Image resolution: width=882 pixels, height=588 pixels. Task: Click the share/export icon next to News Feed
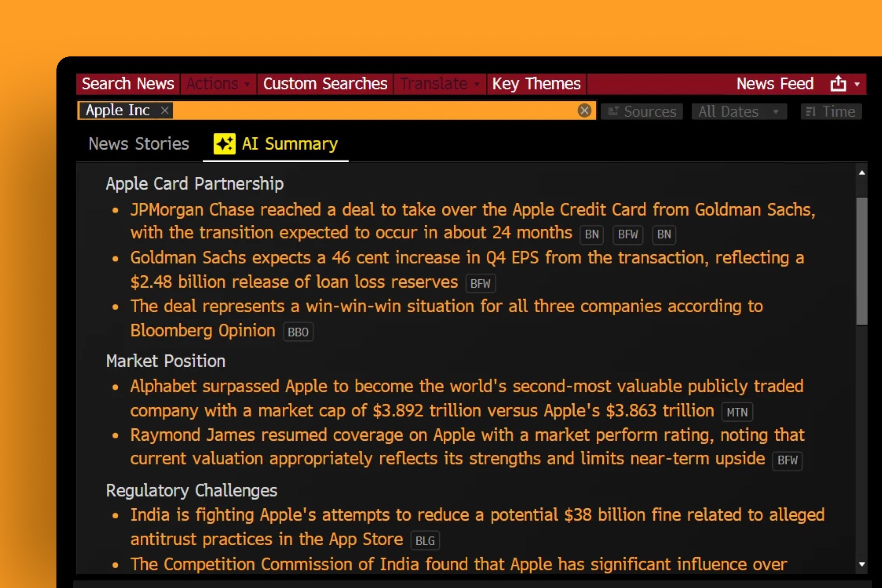[838, 83]
